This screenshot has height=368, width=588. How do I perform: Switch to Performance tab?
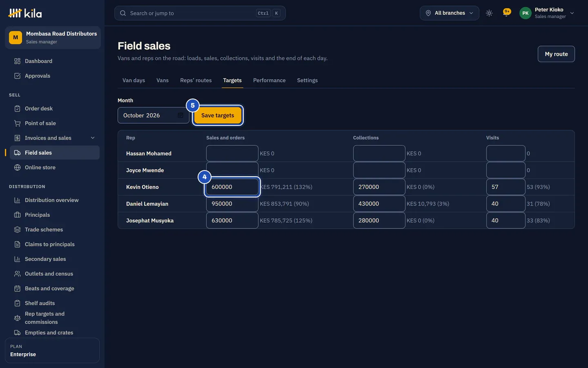(x=269, y=80)
